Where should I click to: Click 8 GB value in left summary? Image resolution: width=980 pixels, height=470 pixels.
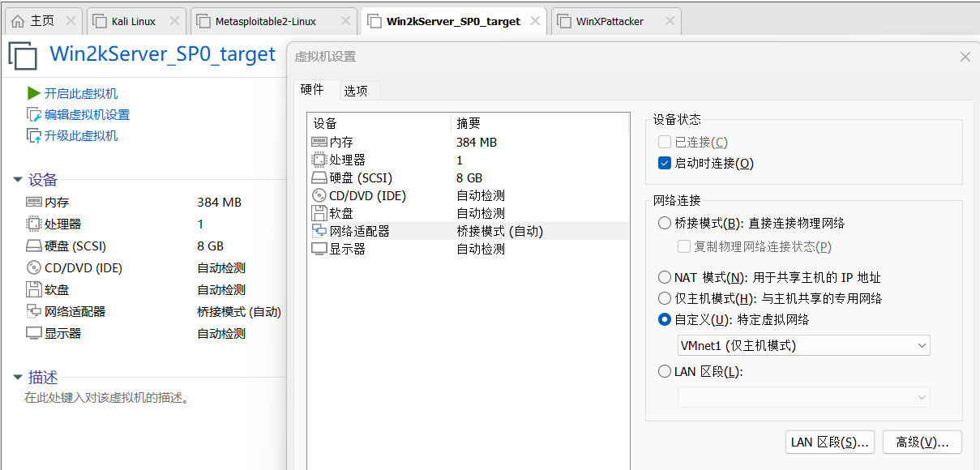click(210, 246)
